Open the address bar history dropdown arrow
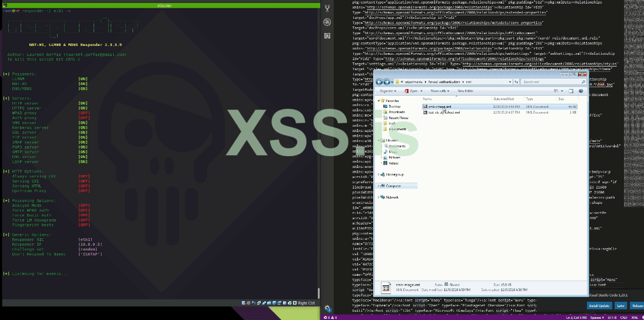This screenshot has width=644, height=320. tap(510, 82)
